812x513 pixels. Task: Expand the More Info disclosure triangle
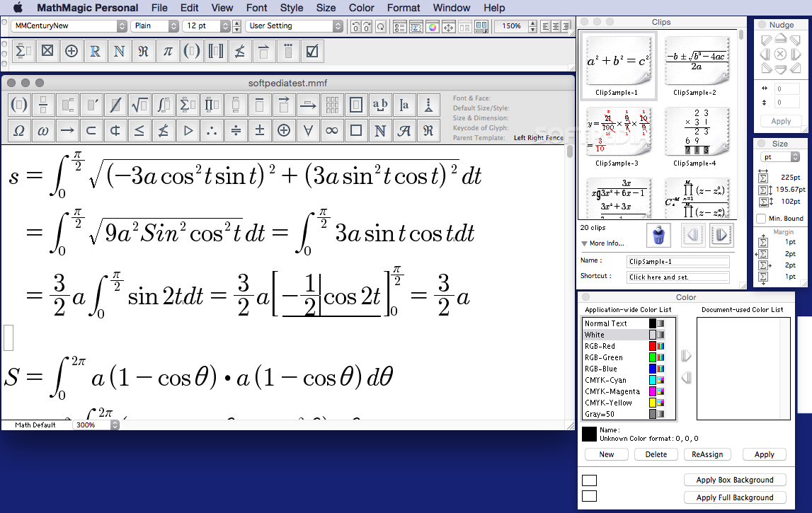pos(584,243)
